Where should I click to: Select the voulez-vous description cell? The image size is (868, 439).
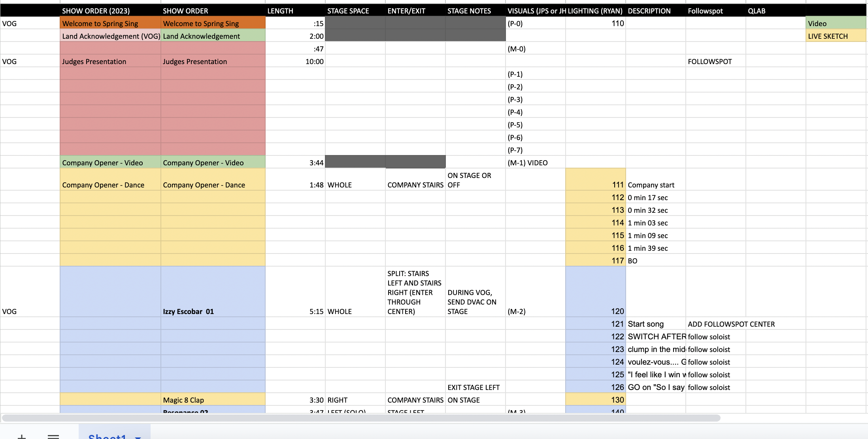[x=655, y=361]
